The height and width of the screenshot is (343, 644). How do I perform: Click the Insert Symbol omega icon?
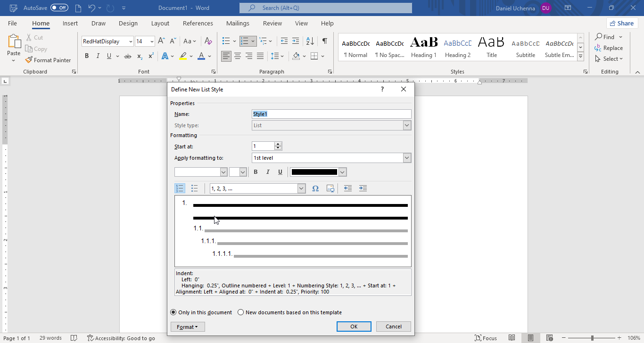pos(315,188)
